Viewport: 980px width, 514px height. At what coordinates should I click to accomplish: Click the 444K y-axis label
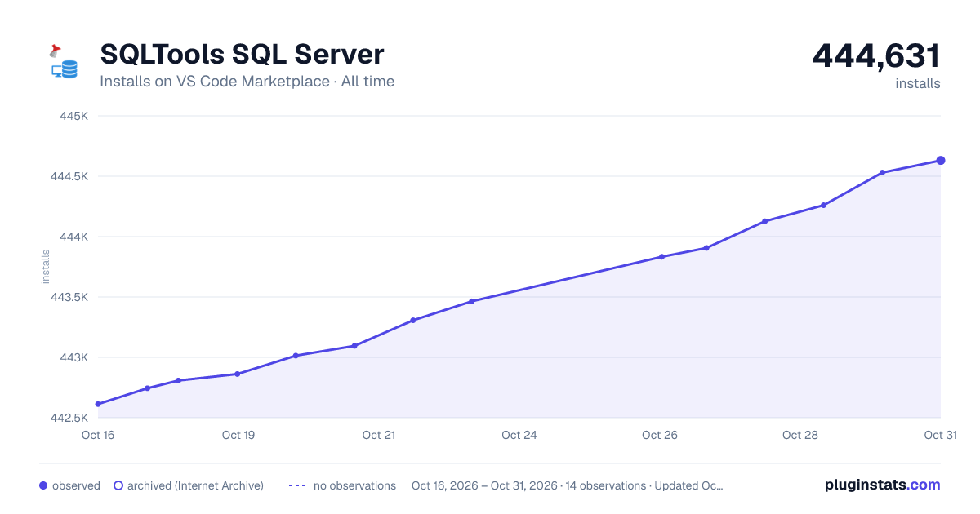pyautogui.click(x=73, y=237)
